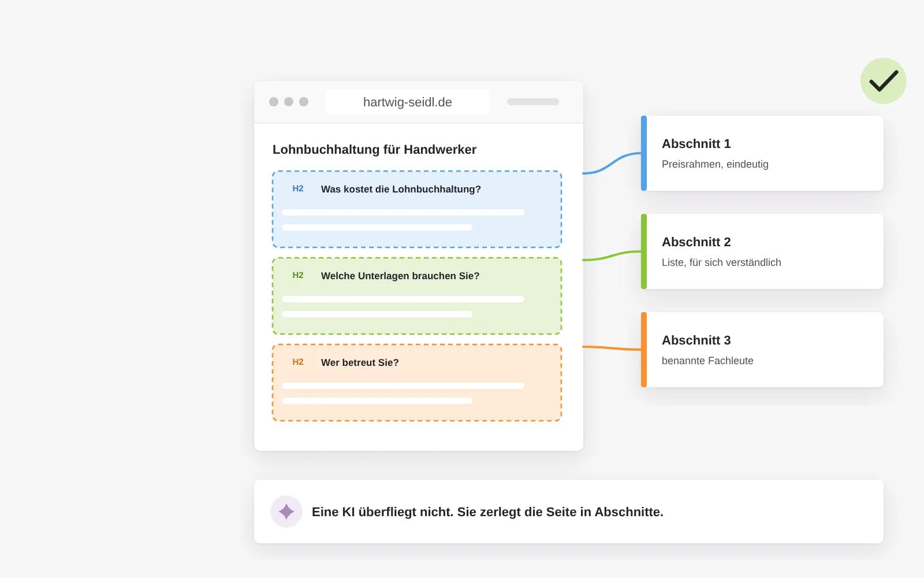Viewport: 924px width, 578px height.
Task: Click page title 'Lohnbuchhaltung für Handwerker'
Action: tap(374, 150)
